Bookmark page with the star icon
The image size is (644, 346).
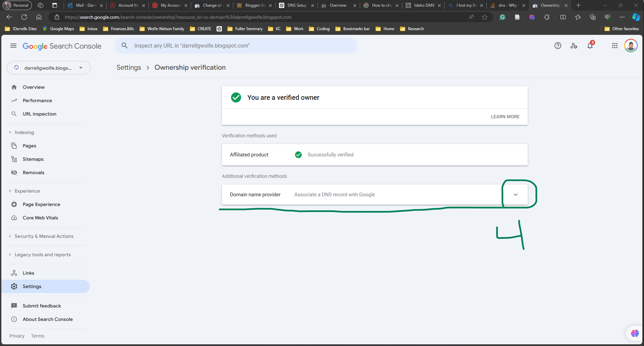click(x=485, y=17)
